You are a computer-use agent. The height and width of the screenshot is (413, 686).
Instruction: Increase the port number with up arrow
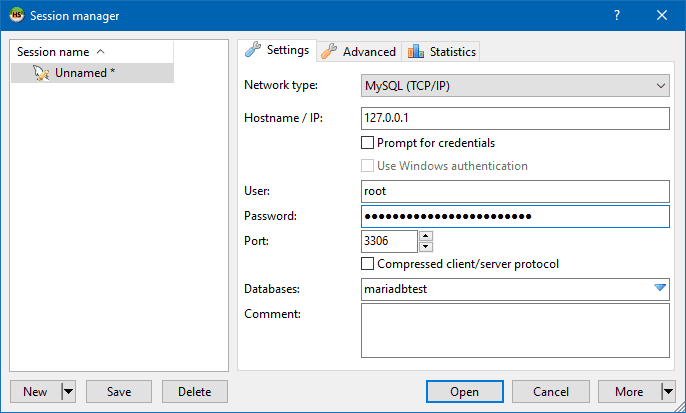(x=426, y=236)
